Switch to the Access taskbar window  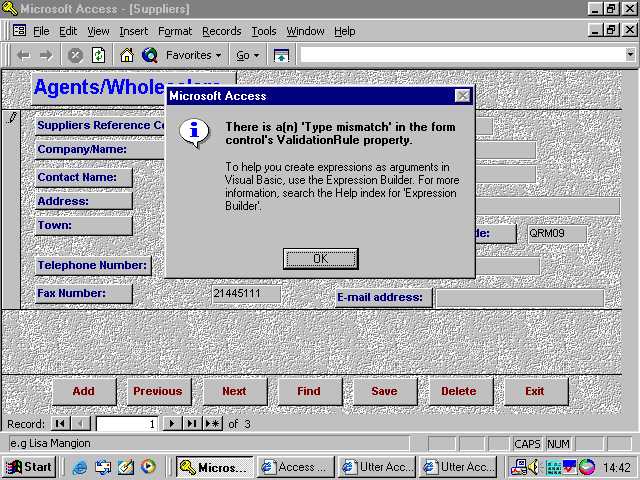[296, 467]
